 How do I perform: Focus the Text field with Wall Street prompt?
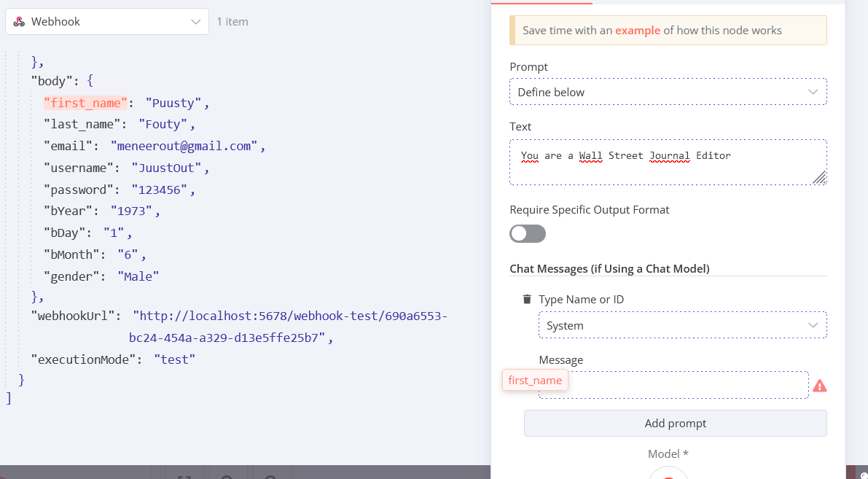coord(668,163)
